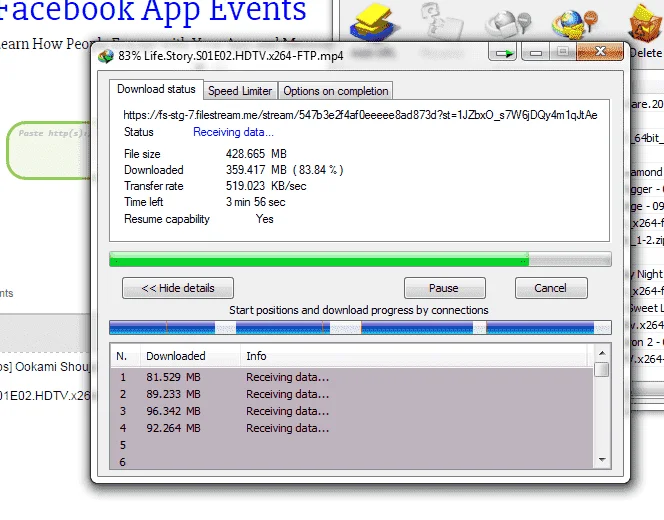Click the Info column header

pyautogui.click(x=414, y=357)
